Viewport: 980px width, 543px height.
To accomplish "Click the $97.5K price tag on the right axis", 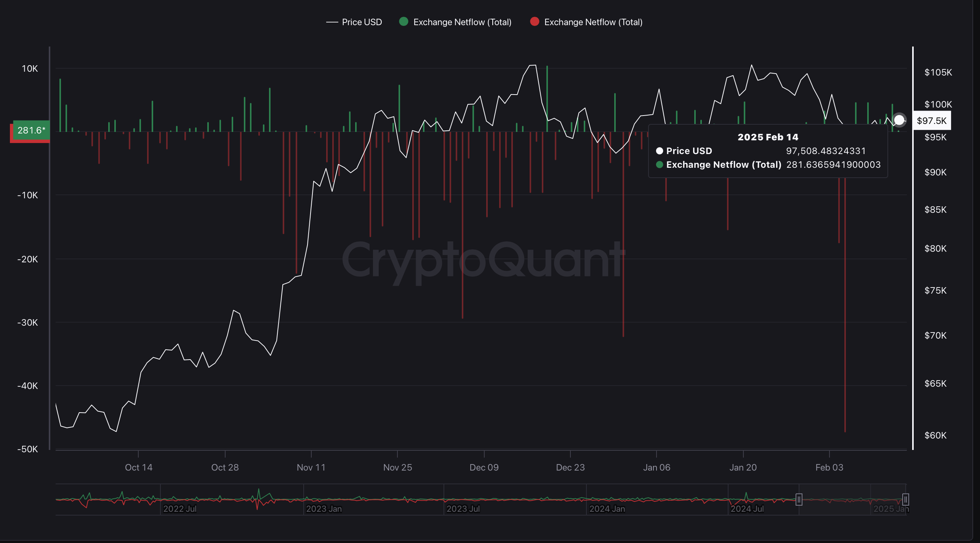I will point(932,121).
